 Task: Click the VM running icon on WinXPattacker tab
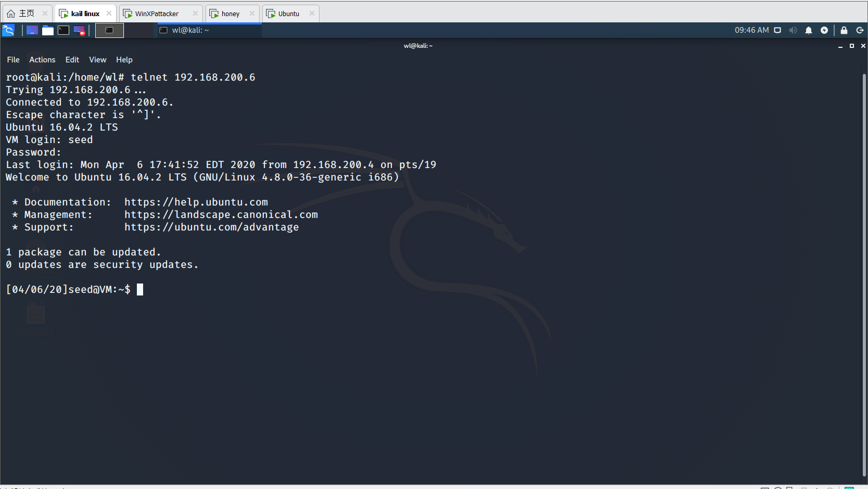127,14
